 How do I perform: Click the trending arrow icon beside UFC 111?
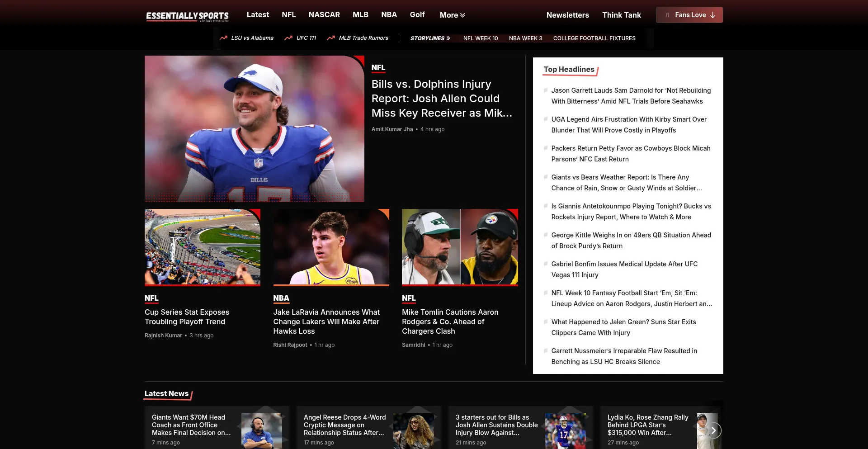pos(288,38)
